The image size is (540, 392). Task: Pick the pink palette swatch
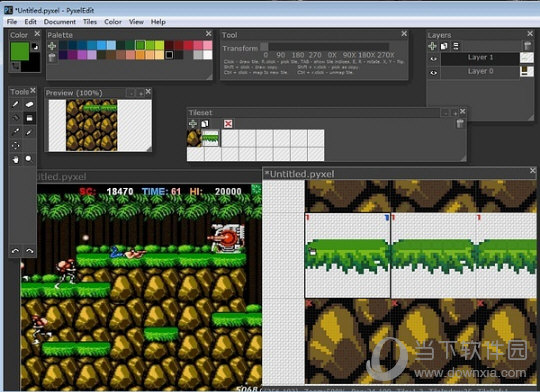tap(208, 45)
